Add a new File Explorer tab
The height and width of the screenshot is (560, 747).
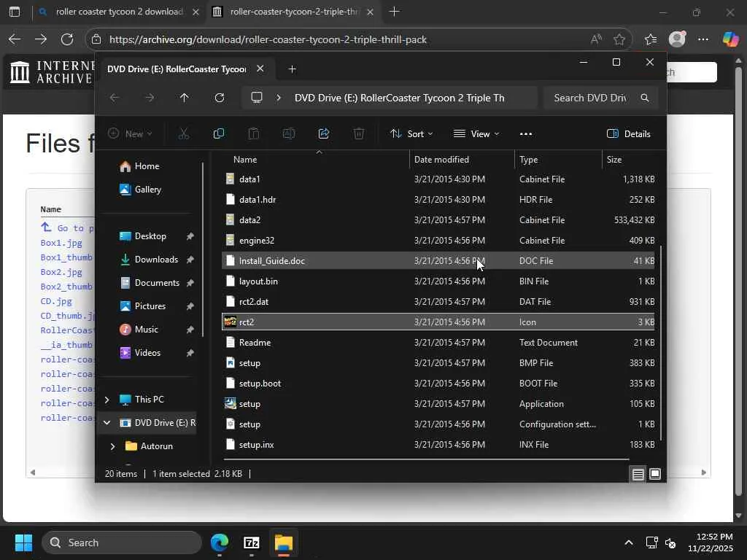coord(293,69)
